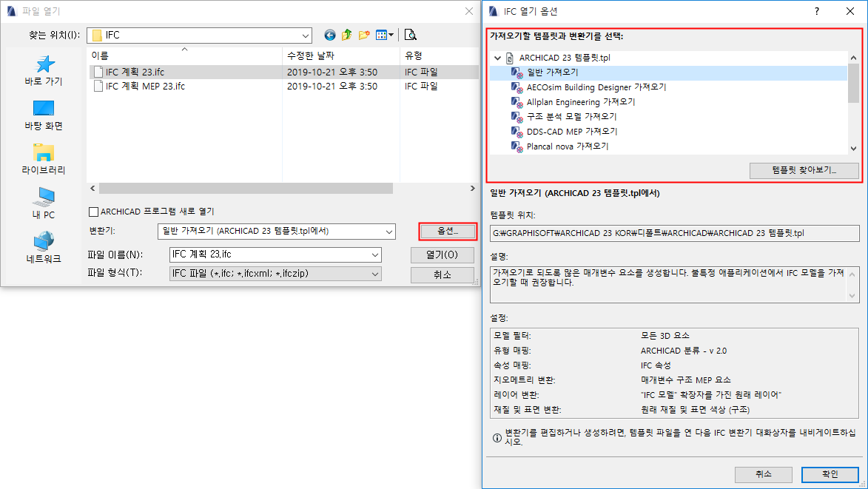Click the file list scroll left arrow
The width and height of the screenshot is (868, 489).
92,189
